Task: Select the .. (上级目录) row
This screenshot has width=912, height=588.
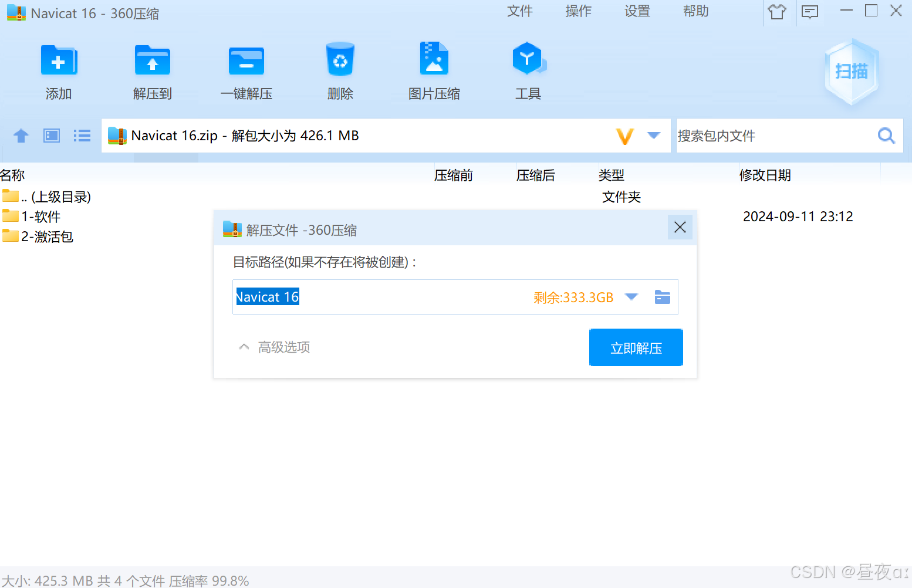Action: [47, 197]
